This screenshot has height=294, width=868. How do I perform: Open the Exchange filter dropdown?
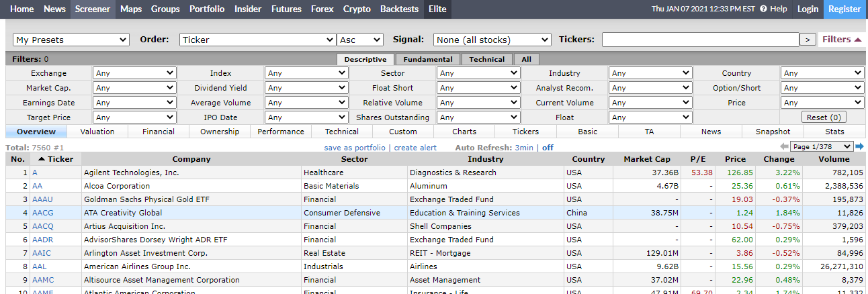click(134, 73)
